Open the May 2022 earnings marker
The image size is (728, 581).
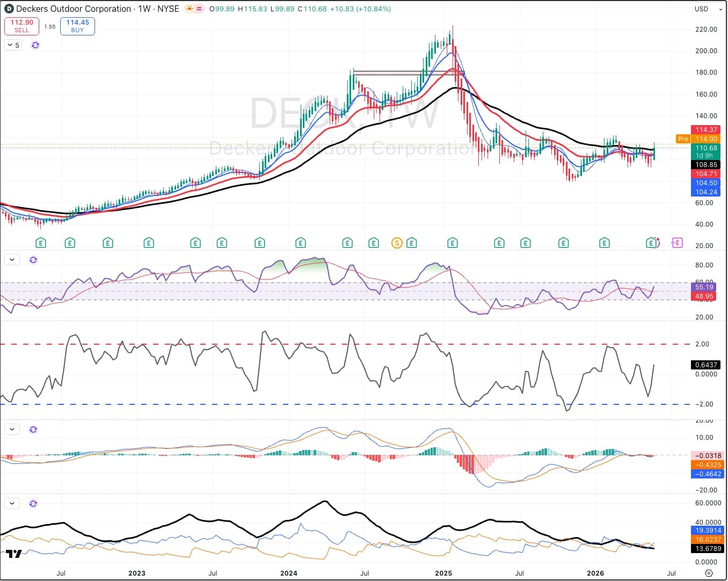point(40,243)
